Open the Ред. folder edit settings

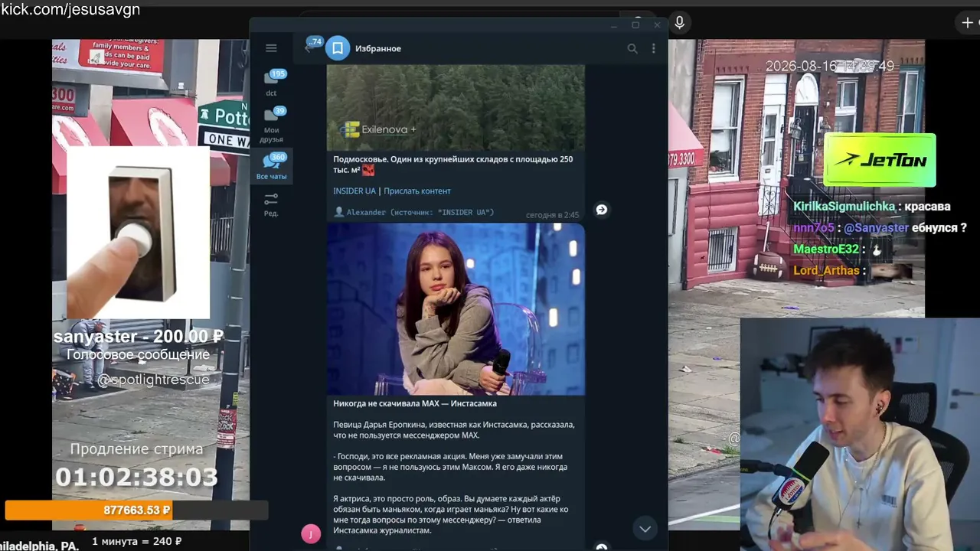[271, 204]
